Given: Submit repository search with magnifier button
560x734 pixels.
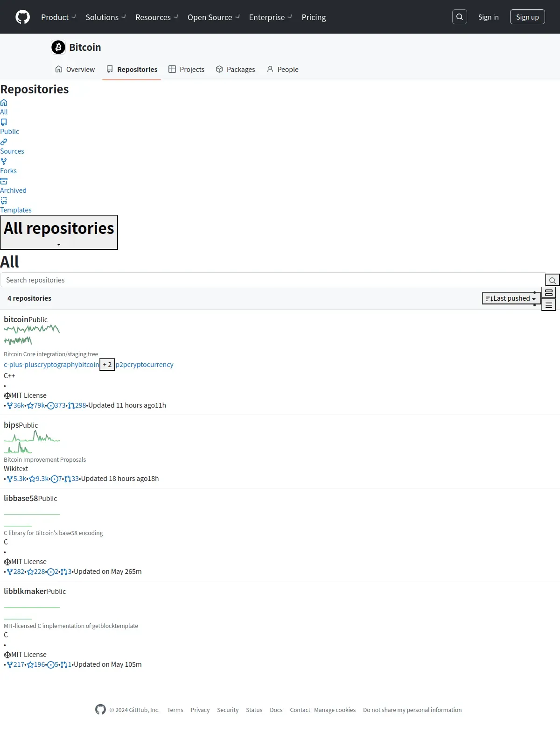Looking at the screenshot, I should 553,280.
